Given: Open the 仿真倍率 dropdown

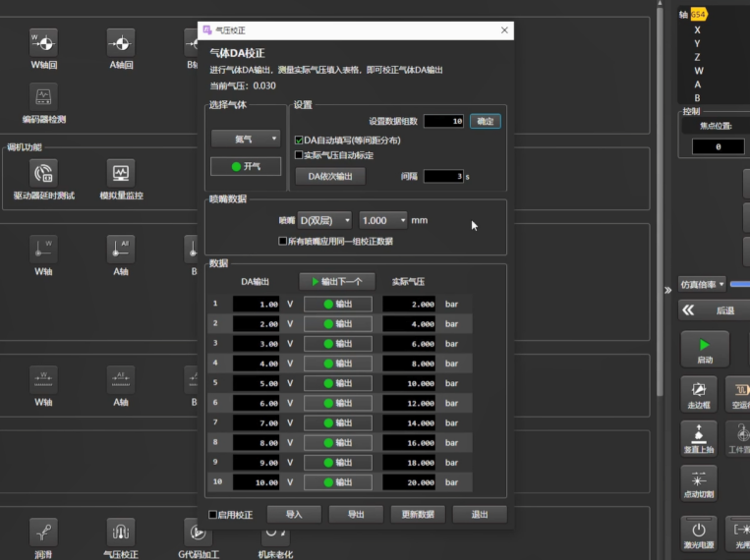Looking at the screenshot, I should click(702, 284).
